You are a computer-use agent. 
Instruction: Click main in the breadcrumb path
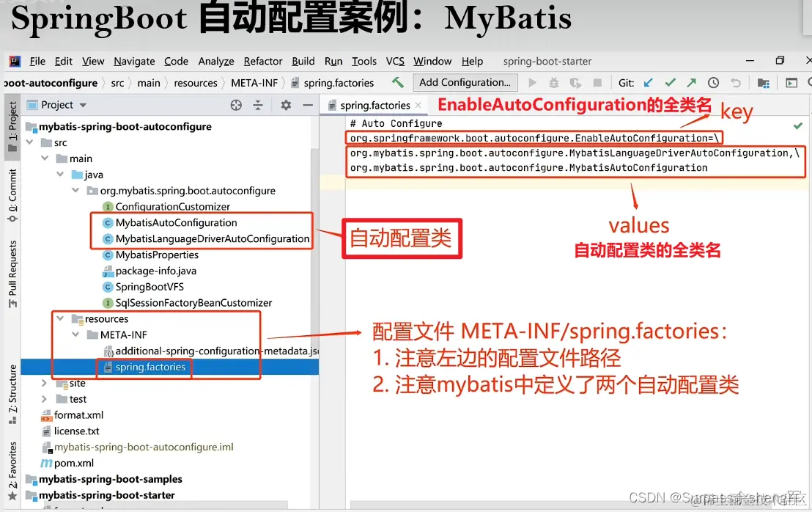(x=149, y=83)
